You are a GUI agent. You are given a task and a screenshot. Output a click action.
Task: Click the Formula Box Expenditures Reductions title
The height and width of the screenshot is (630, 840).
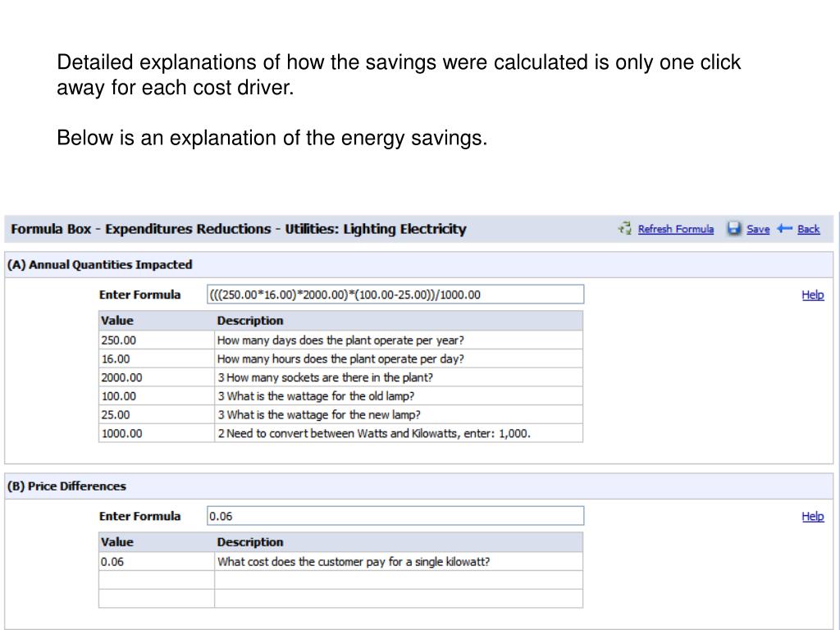239,229
